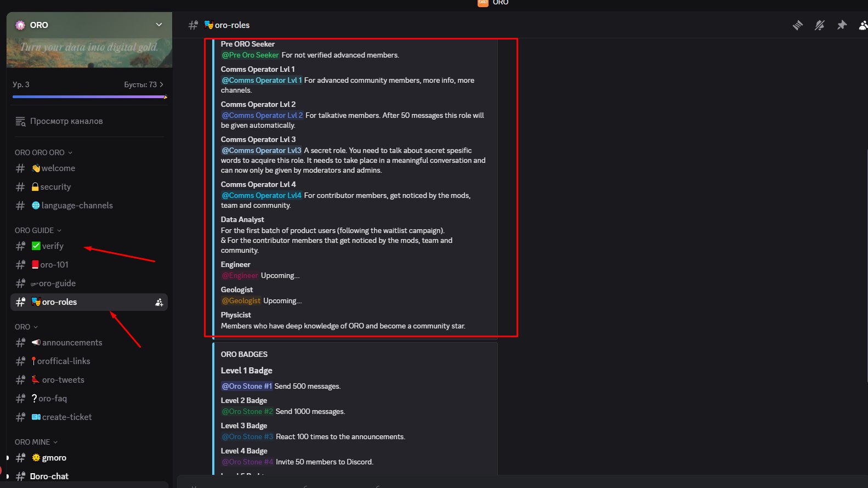Viewport: 868px width, 488px height.
Task: Click the muted notification bell icon
Action: pyautogui.click(x=820, y=25)
